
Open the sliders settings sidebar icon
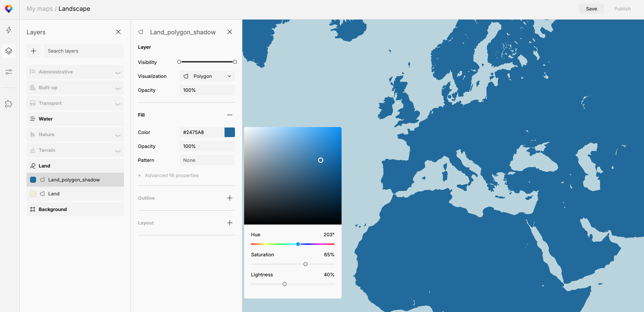(x=9, y=72)
